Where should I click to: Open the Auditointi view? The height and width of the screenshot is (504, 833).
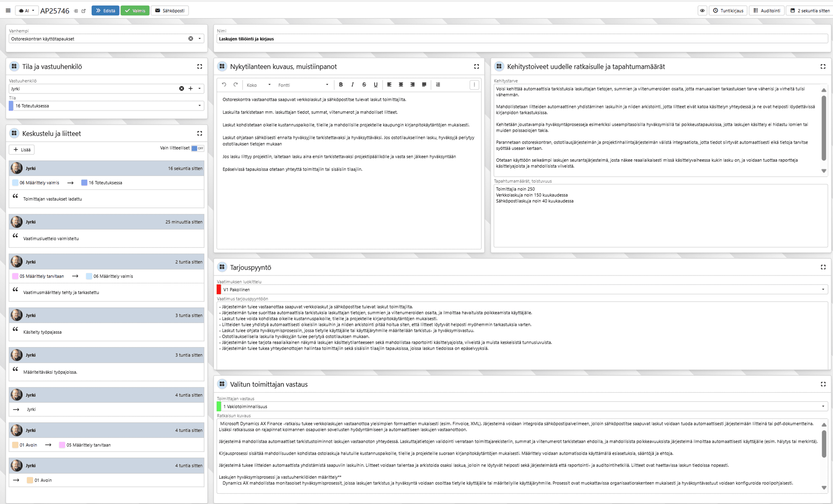767,11
